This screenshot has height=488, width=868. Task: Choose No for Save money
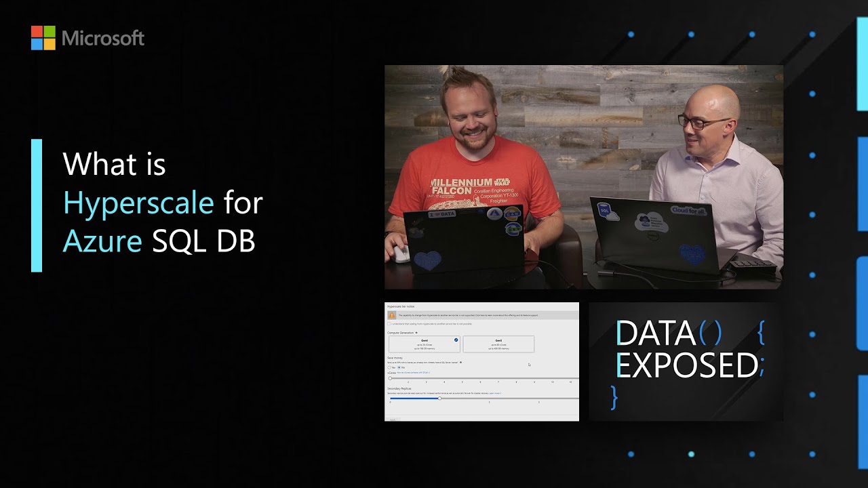pyautogui.click(x=399, y=367)
